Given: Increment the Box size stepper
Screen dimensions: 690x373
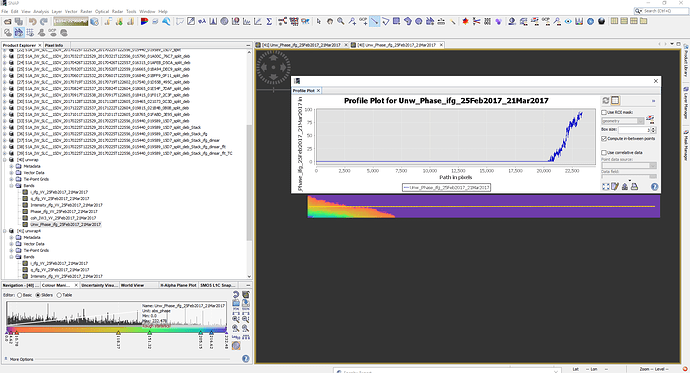Looking at the screenshot, I should (x=653, y=128).
